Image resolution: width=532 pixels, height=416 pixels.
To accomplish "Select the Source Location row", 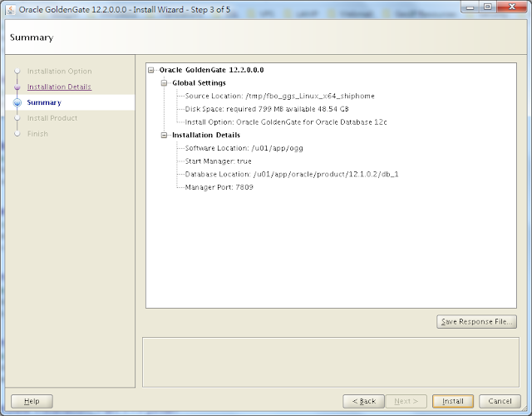I will tap(279, 97).
